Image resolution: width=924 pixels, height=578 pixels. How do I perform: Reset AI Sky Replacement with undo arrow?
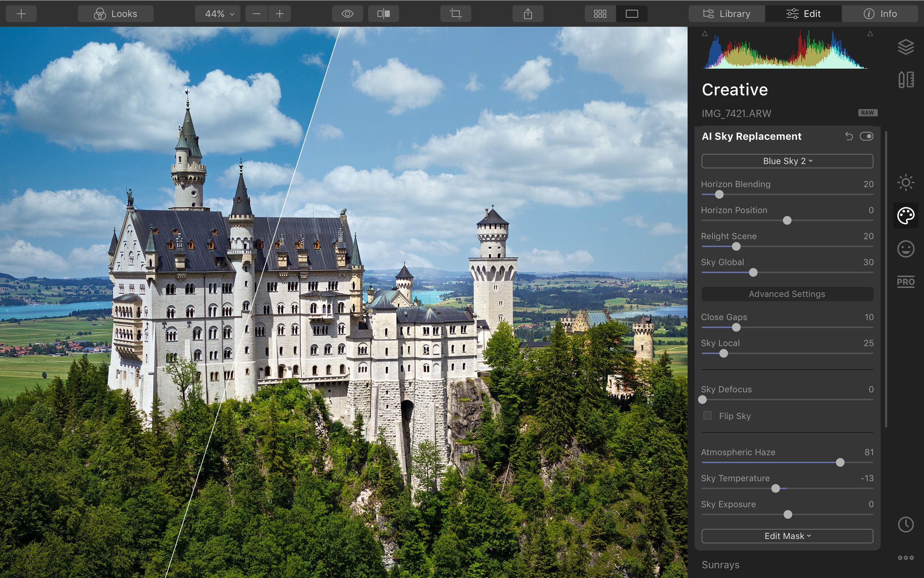pos(849,137)
